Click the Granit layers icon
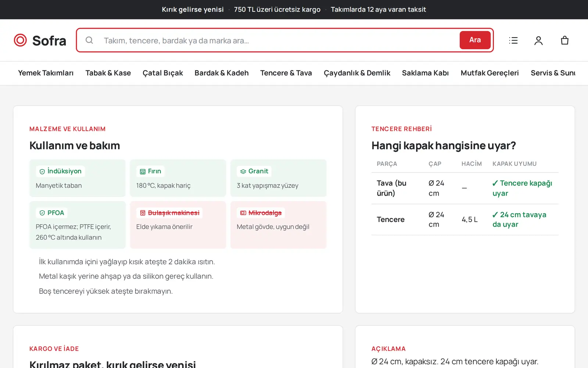Screen dimensions: 588x368 coord(243,171)
